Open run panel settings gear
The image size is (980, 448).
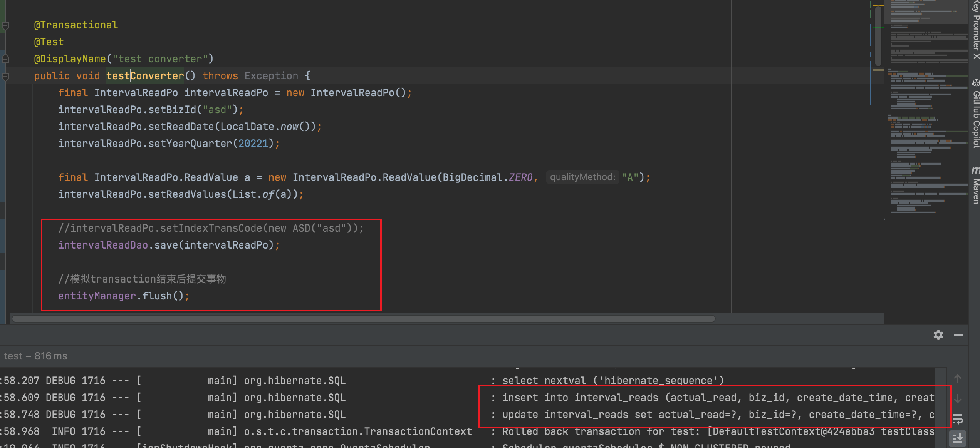[x=938, y=335]
